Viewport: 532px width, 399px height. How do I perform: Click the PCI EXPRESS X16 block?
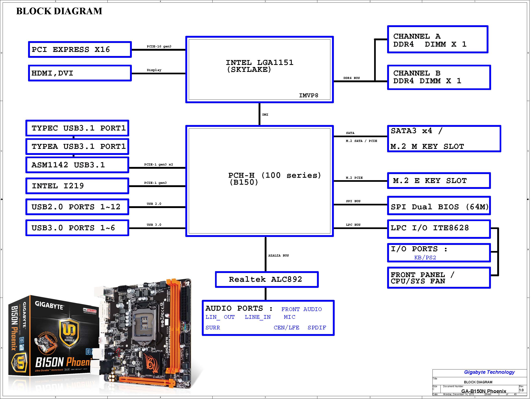click(80, 50)
